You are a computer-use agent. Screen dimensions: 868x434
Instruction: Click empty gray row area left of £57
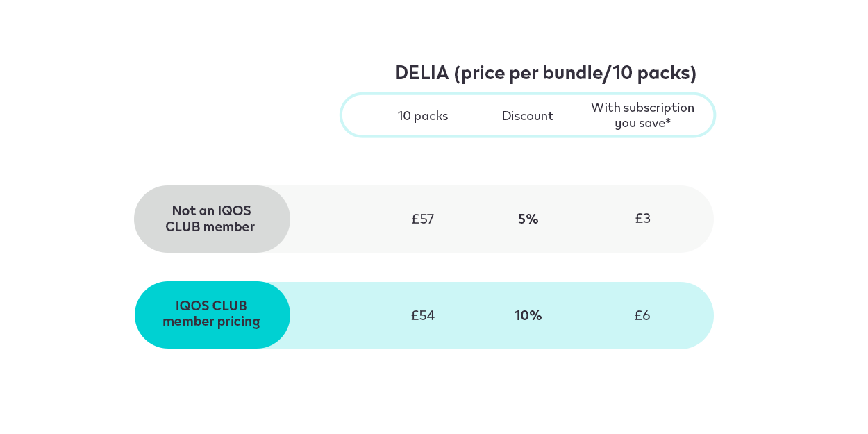coord(340,219)
